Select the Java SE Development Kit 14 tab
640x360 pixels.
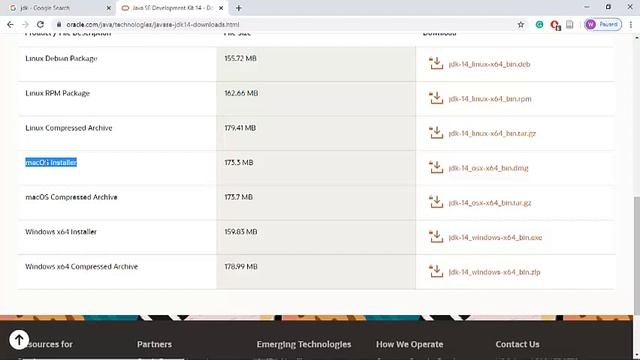coord(171,8)
